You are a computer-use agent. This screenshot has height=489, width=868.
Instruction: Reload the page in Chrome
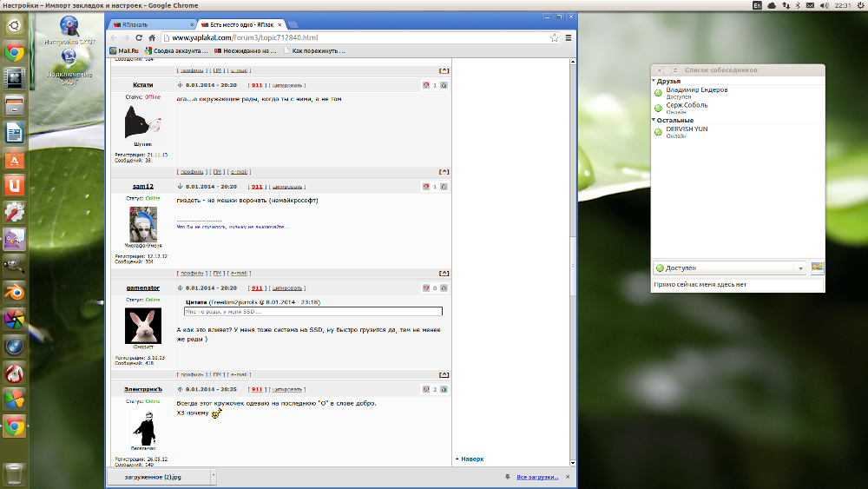139,37
